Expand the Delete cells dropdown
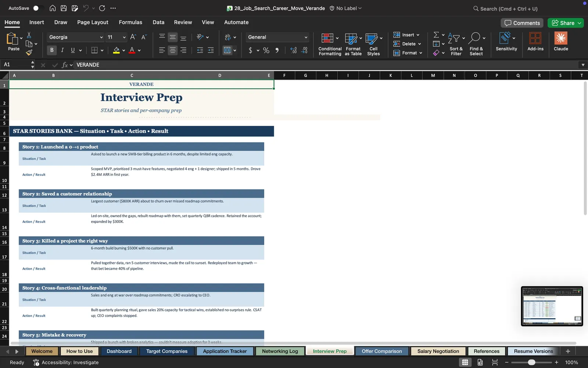This screenshot has width=588, height=368. [419, 44]
